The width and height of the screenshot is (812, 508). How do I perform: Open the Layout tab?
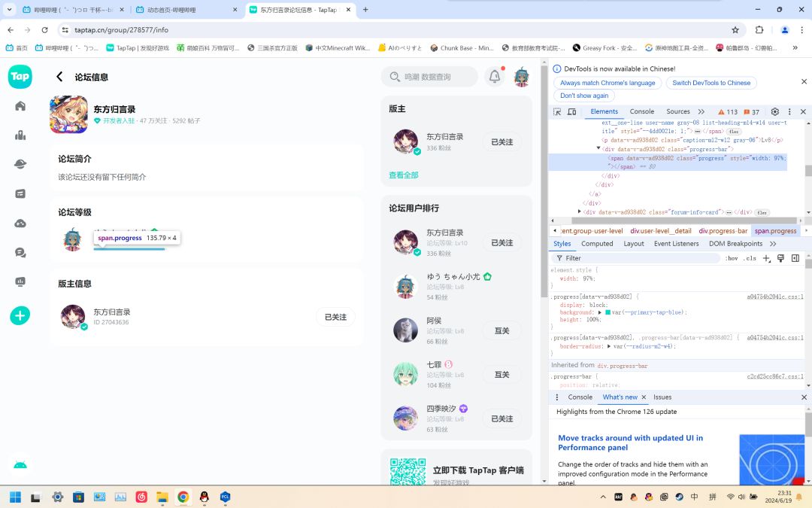click(633, 244)
